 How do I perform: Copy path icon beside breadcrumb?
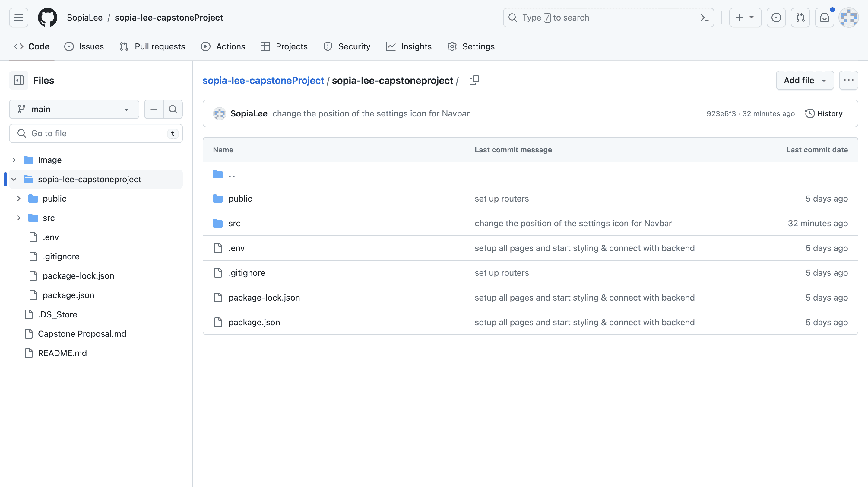click(x=474, y=80)
